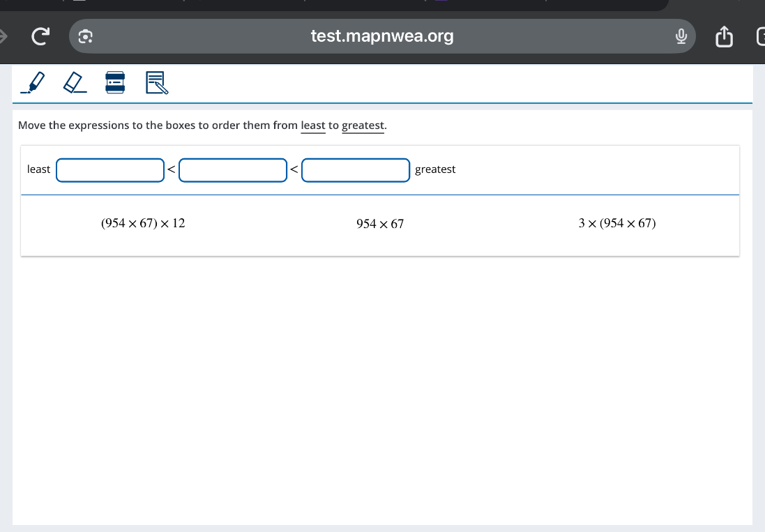Select the highlighter tool
The height and width of the screenshot is (532, 765).
33,82
